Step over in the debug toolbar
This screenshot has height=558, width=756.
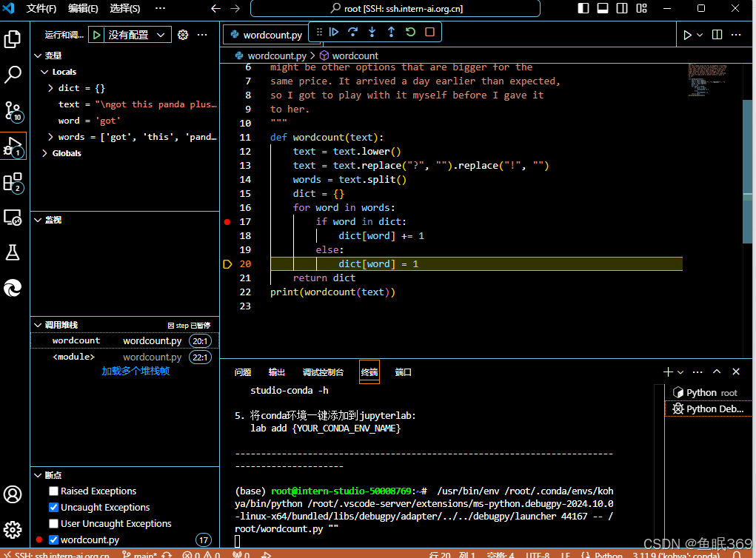pos(352,32)
